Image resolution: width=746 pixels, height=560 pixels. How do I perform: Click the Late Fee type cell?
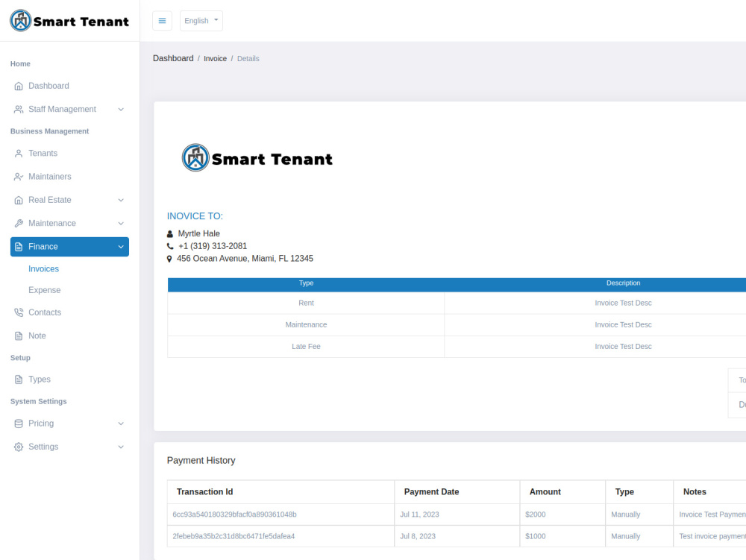click(x=306, y=347)
